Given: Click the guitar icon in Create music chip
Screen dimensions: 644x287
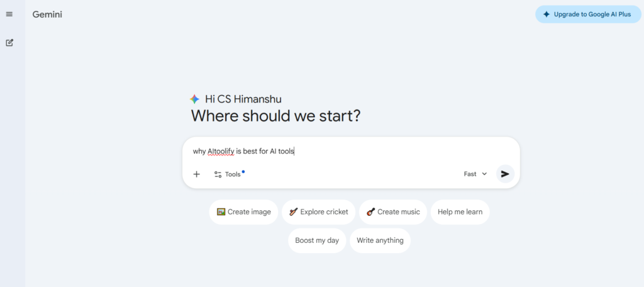Looking at the screenshot, I should pyautogui.click(x=370, y=212).
